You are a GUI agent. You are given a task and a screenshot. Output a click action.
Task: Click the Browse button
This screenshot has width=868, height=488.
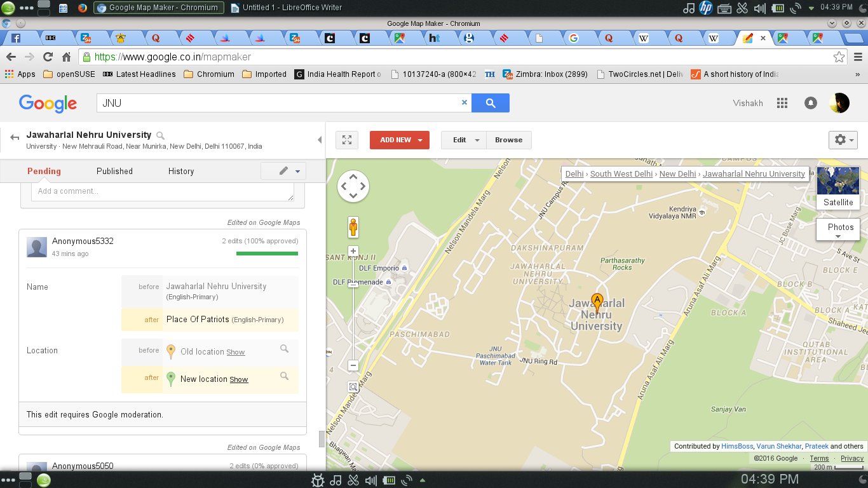pyautogui.click(x=509, y=140)
